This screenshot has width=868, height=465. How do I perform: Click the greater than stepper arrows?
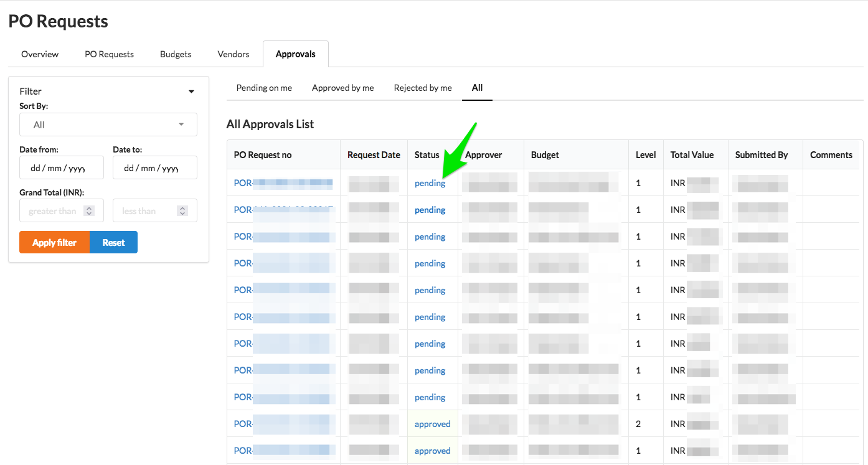click(x=89, y=211)
